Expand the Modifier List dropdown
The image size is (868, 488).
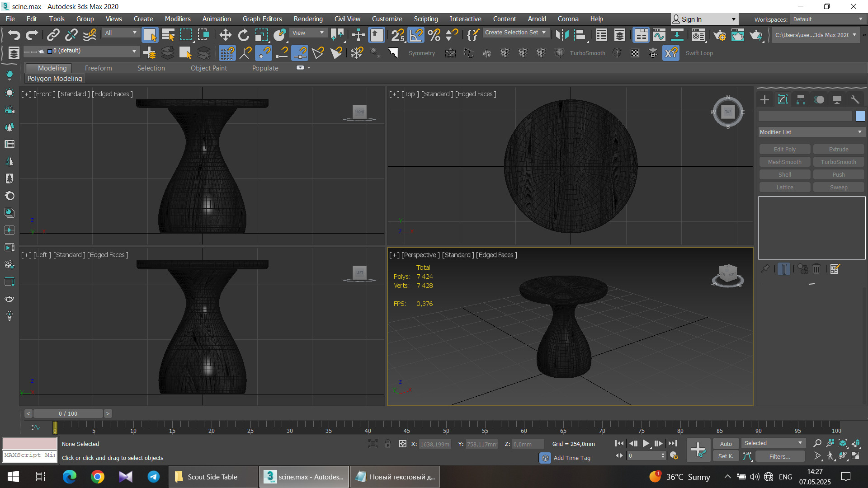point(811,132)
